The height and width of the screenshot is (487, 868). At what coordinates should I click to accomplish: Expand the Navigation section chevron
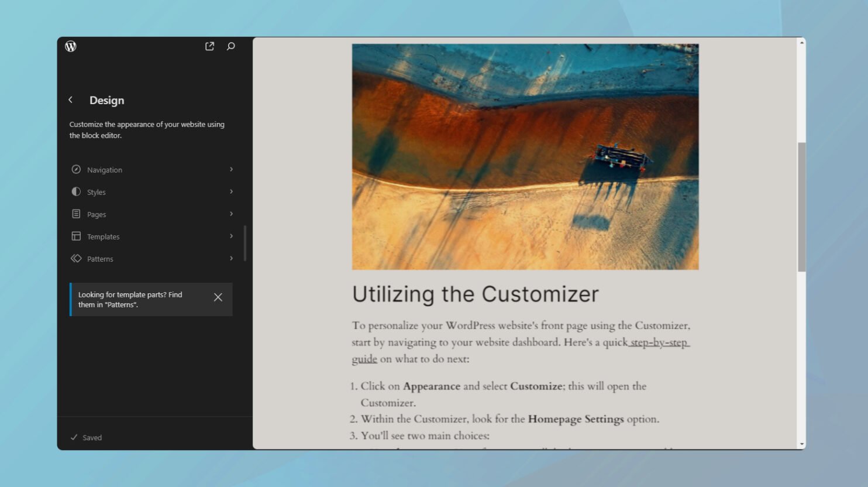tap(231, 169)
